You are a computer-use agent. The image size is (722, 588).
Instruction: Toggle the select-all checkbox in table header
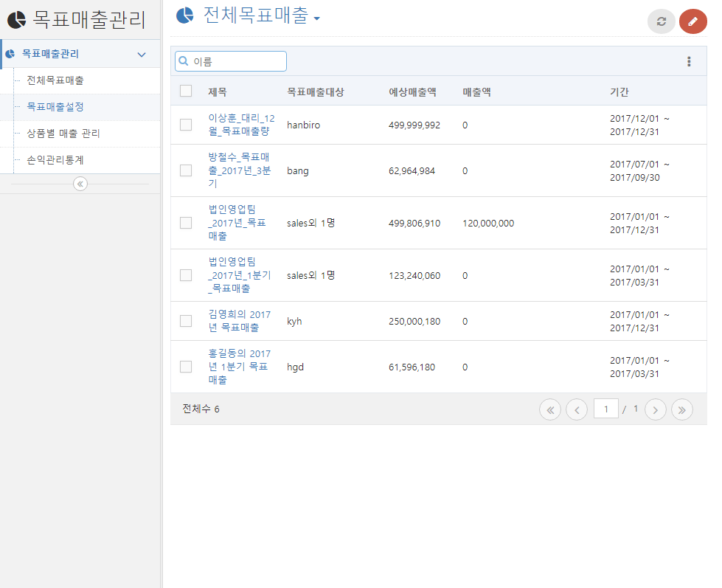click(186, 91)
